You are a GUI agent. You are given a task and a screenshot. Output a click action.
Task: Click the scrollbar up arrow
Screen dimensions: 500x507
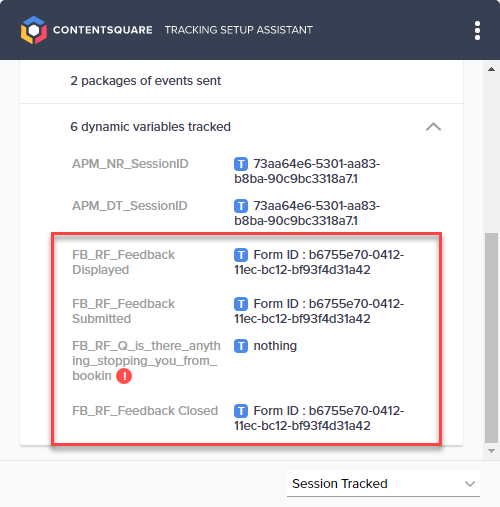[491, 69]
